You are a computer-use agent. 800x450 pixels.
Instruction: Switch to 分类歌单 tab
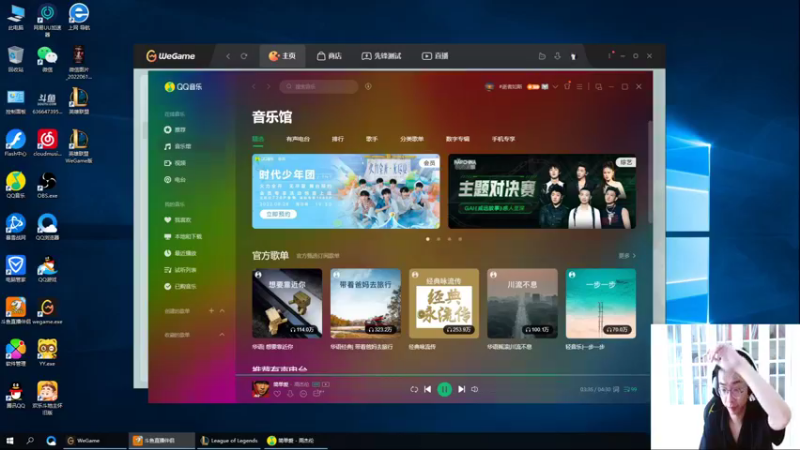click(412, 139)
